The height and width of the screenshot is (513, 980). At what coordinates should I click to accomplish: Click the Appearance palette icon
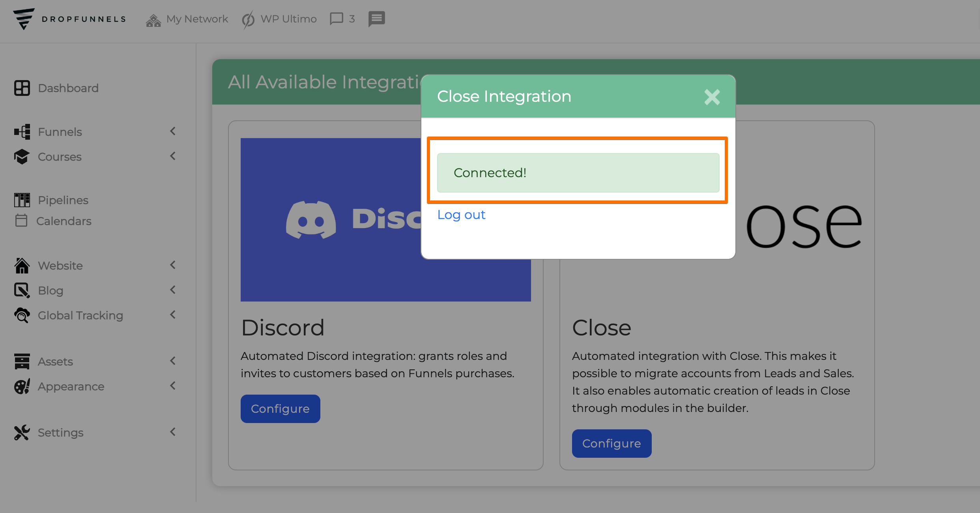(22, 386)
